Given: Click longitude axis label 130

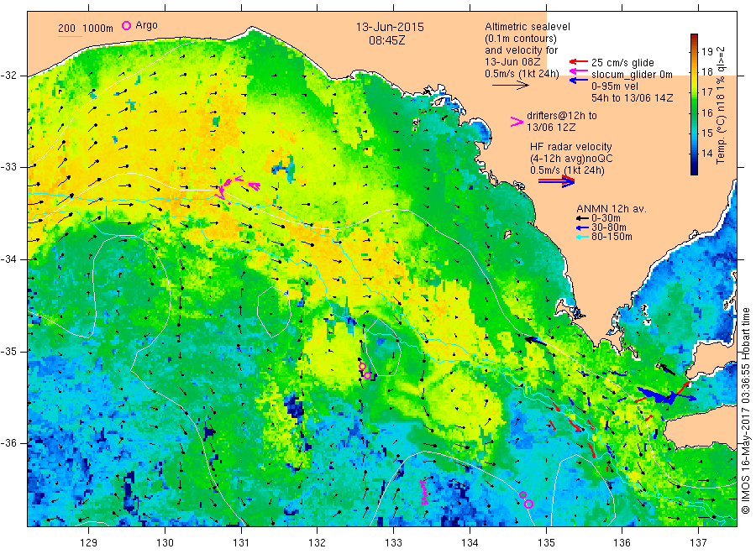Looking at the screenshot, I should coord(165,543).
